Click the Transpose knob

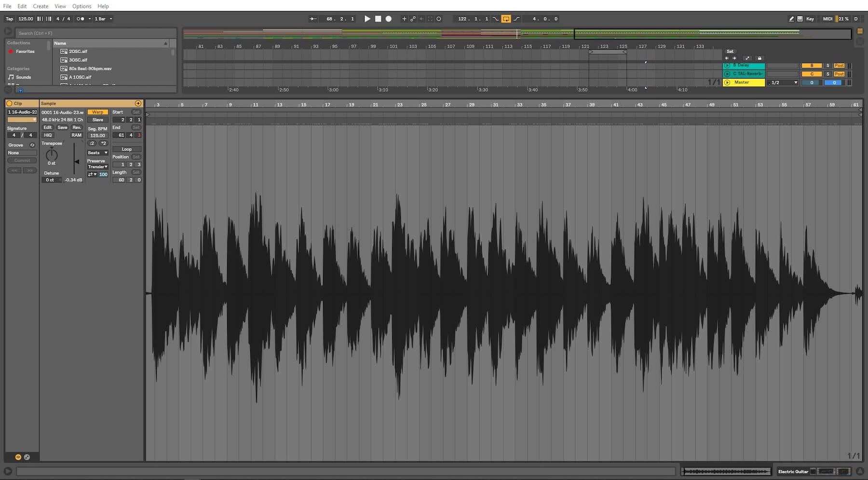coord(52,155)
